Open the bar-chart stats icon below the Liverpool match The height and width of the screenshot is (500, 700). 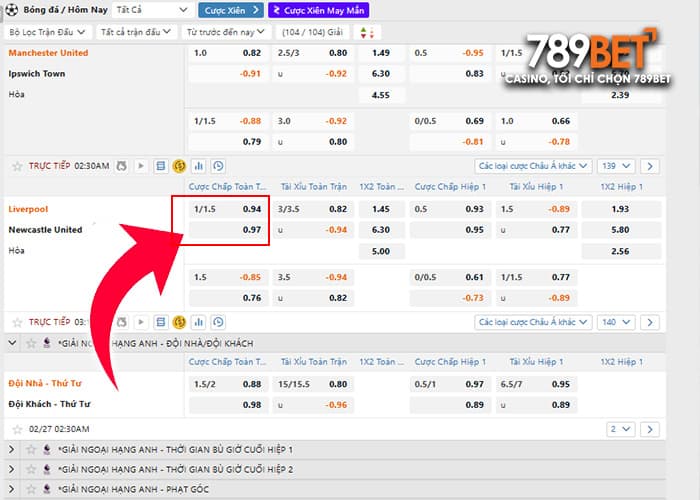(199, 322)
